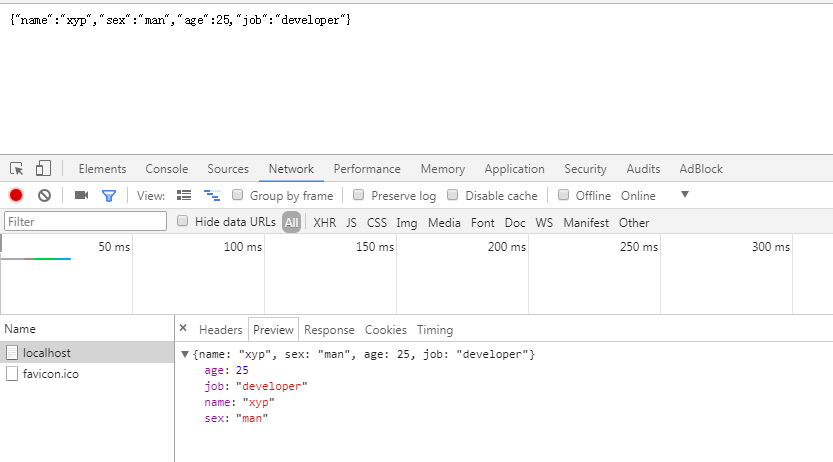The image size is (833, 462).
Task: Filter requests by Media
Action: (444, 223)
